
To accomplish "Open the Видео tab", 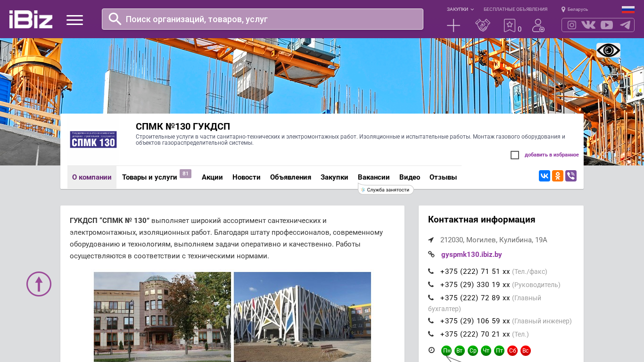I will click(410, 177).
